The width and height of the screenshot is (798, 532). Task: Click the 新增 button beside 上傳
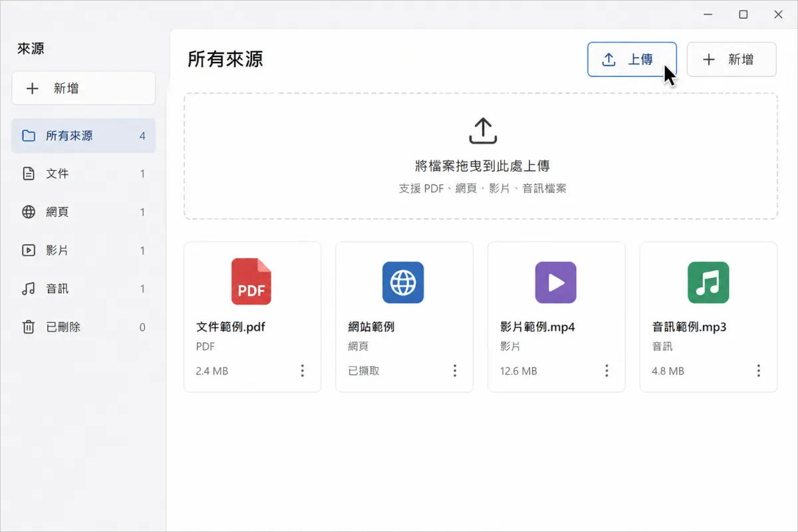[x=731, y=59]
